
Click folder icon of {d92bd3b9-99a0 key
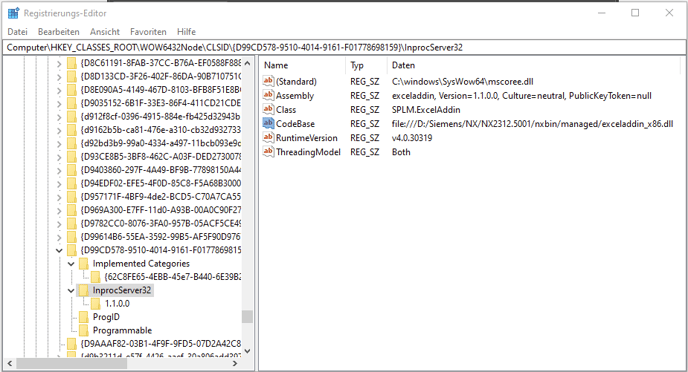(72, 143)
